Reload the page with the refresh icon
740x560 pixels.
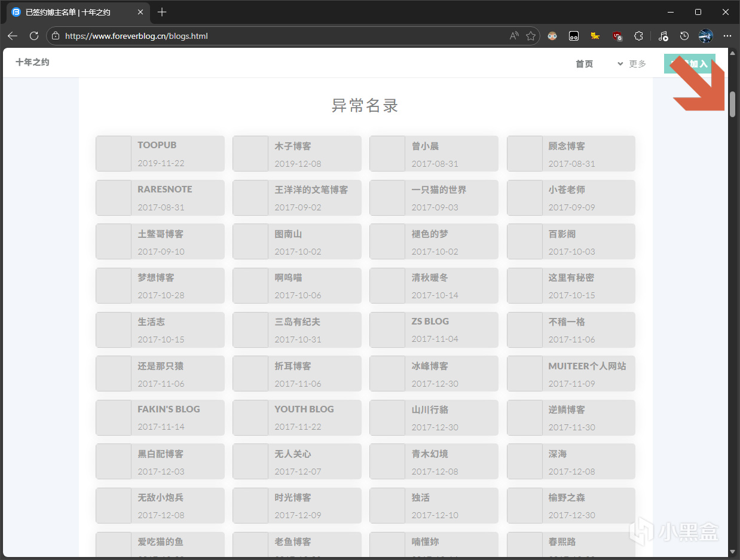click(34, 36)
